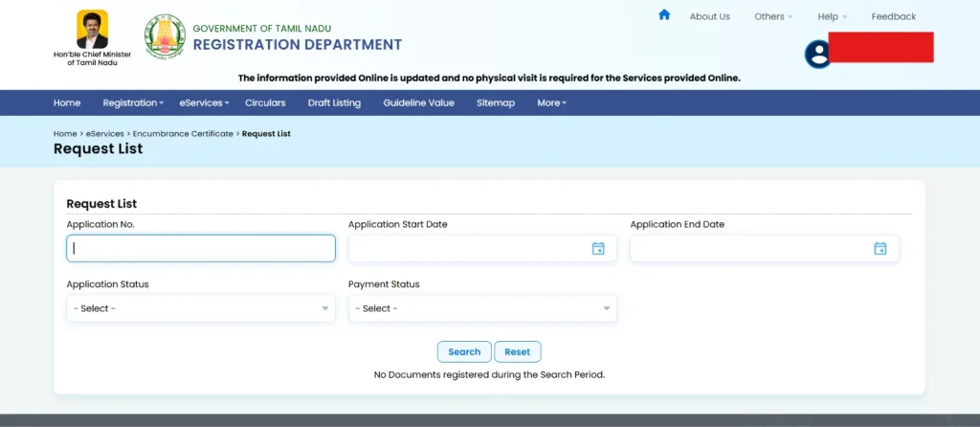Expand the Registration menu
The height and width of the screenshot is (427, 980).
[133, 103]
